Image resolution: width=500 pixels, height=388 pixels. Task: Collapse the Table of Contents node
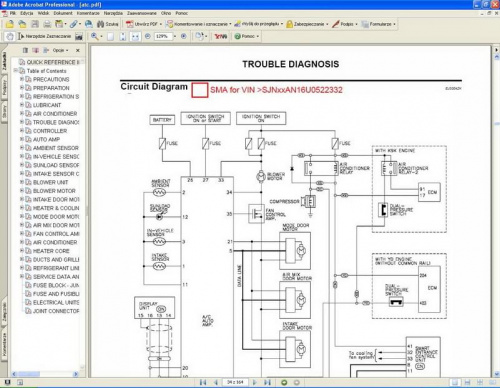(x=15, y=71)
